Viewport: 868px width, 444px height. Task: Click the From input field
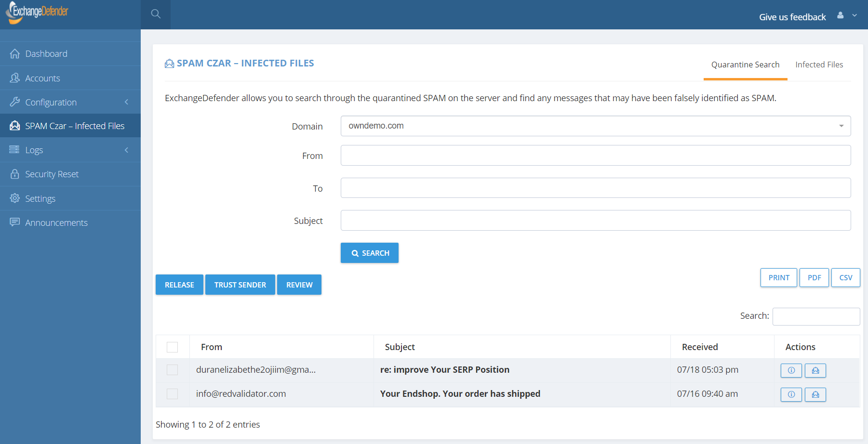click(x=596, y=155)
